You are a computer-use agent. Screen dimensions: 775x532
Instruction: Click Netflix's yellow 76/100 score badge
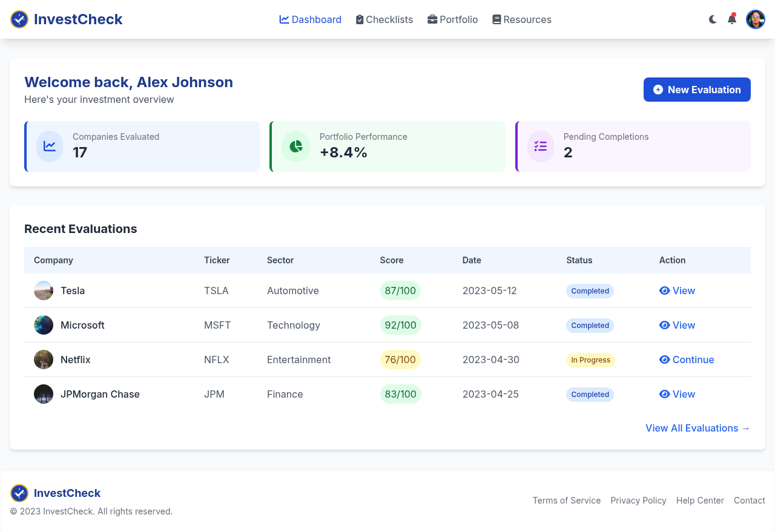[x=400, y=360]
